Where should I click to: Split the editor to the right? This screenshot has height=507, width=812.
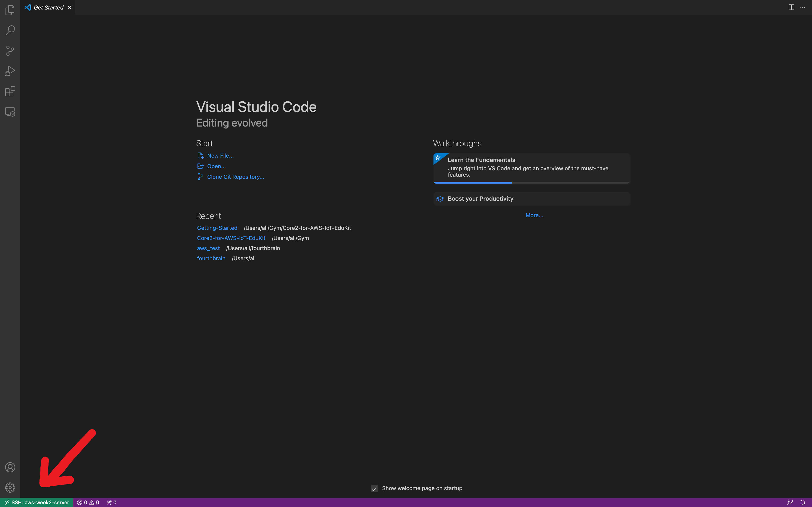[x=791, y=7]
